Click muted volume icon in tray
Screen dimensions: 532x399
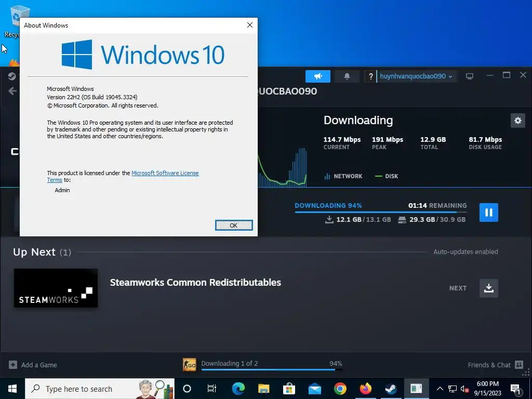coord(465,389)
